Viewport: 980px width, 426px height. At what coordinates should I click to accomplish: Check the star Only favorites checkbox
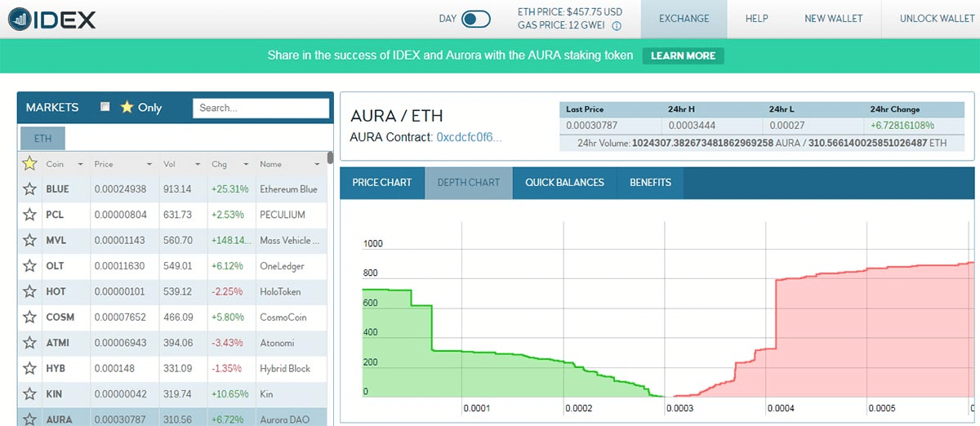pos(105,107)
